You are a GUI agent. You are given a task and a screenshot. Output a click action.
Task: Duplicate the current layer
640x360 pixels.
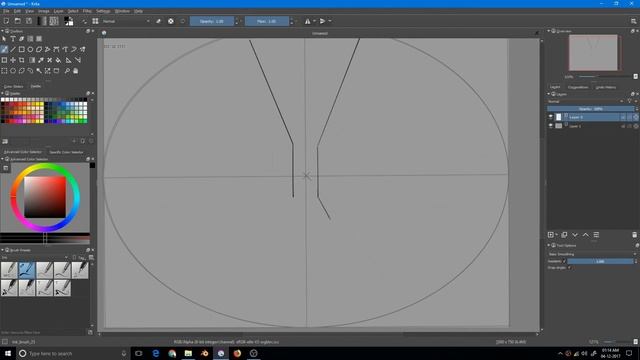click(x=564, y=235)
